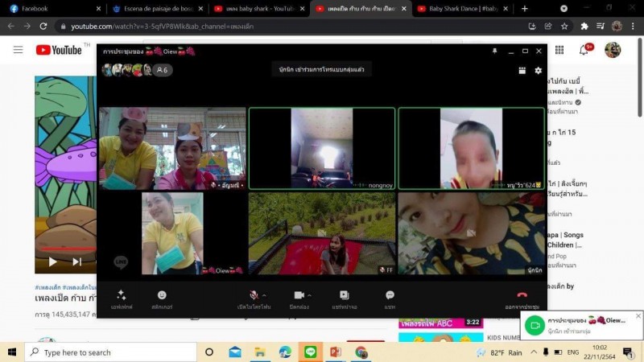
Task: Switch to the Facebook browser tab
Action: click(x=52, y=9)
